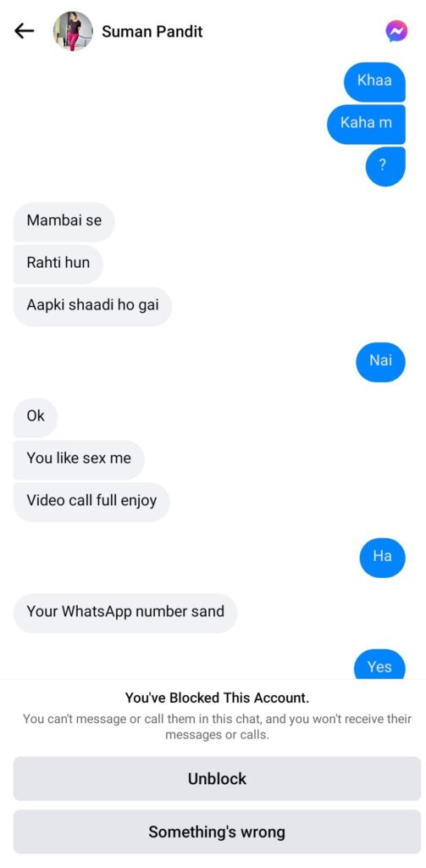Tap the 'Ha' sent message bubble
426x868 pixels.
click(382, 556)
